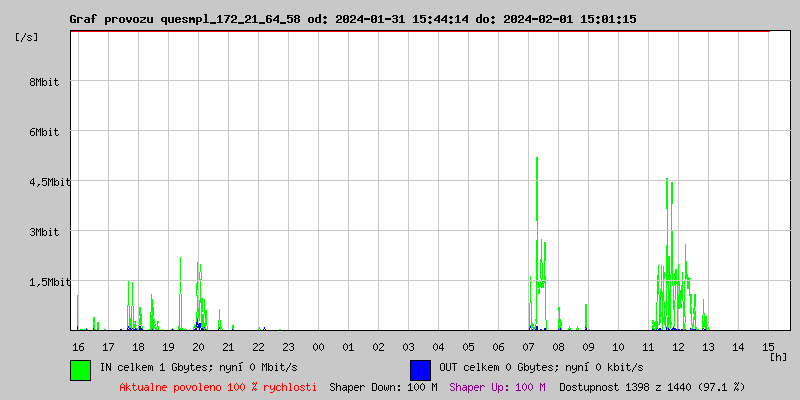800x400 pixels.
Task: Select hour 00 on the time axis
Action: point(318,346)
